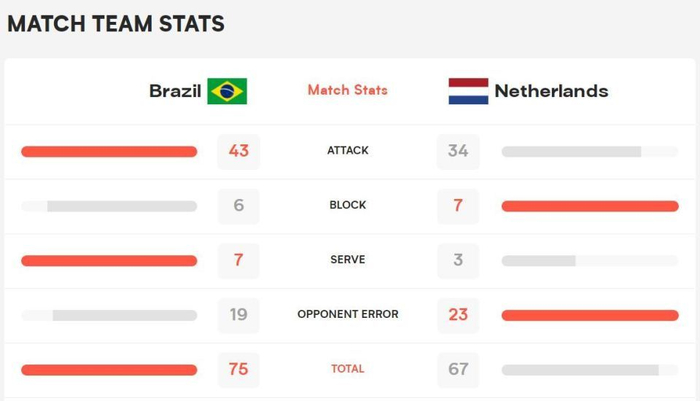Click Brazil's attack bar
Image resolution: width=700 pixels, height=401 pixels.
[x=109, y=151]
